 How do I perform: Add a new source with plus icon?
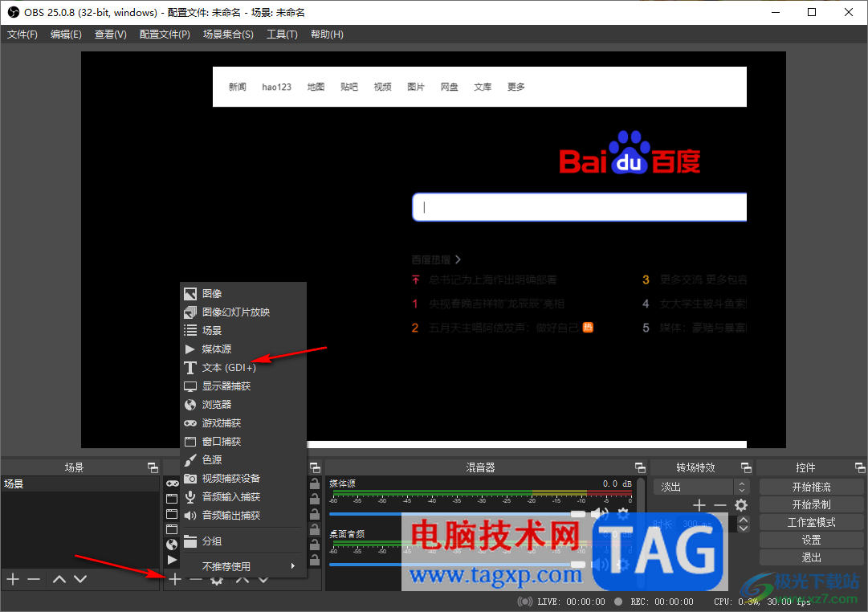175,579
